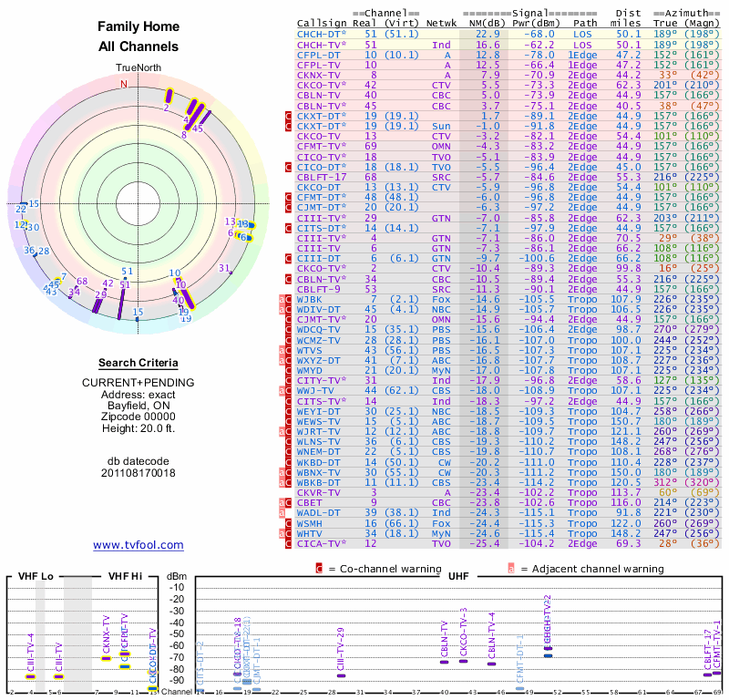Click the co-channel warning icon beside WHTV
Image resolution: width=729 pixels, height=700 pixels.
click(289, 533)
